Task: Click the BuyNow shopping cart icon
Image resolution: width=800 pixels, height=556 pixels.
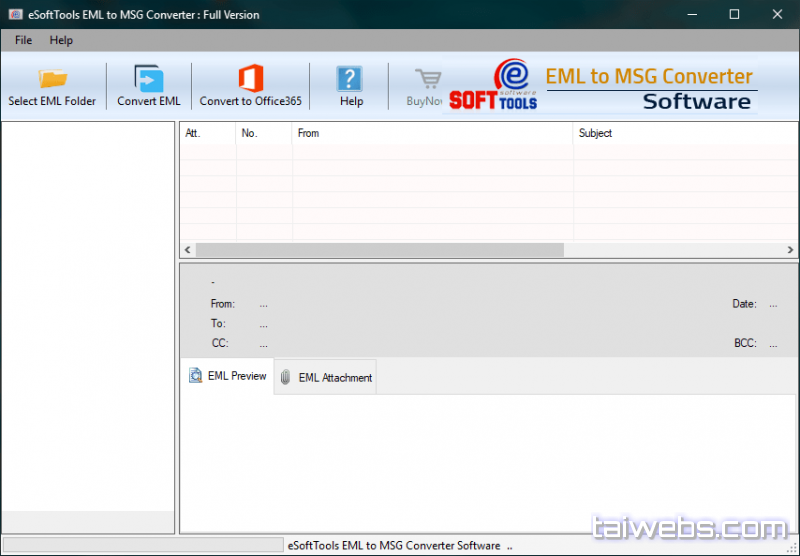Action: click(428, 79)
